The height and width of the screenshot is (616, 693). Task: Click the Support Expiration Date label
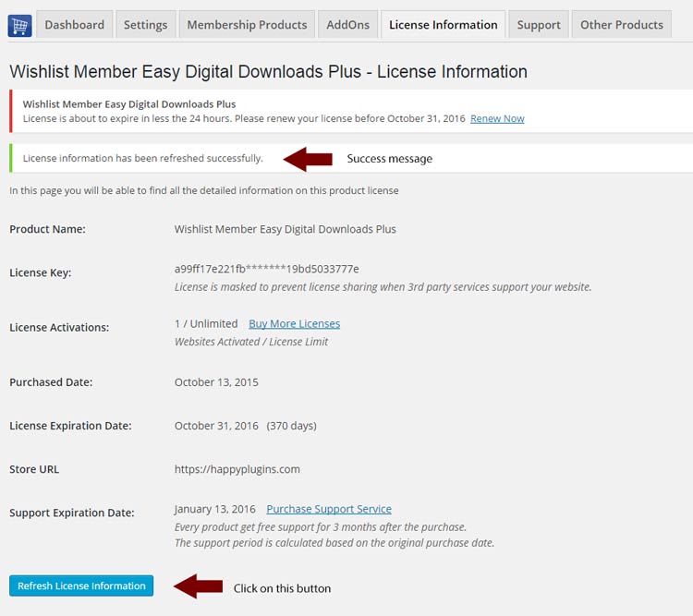click(71, 513)
